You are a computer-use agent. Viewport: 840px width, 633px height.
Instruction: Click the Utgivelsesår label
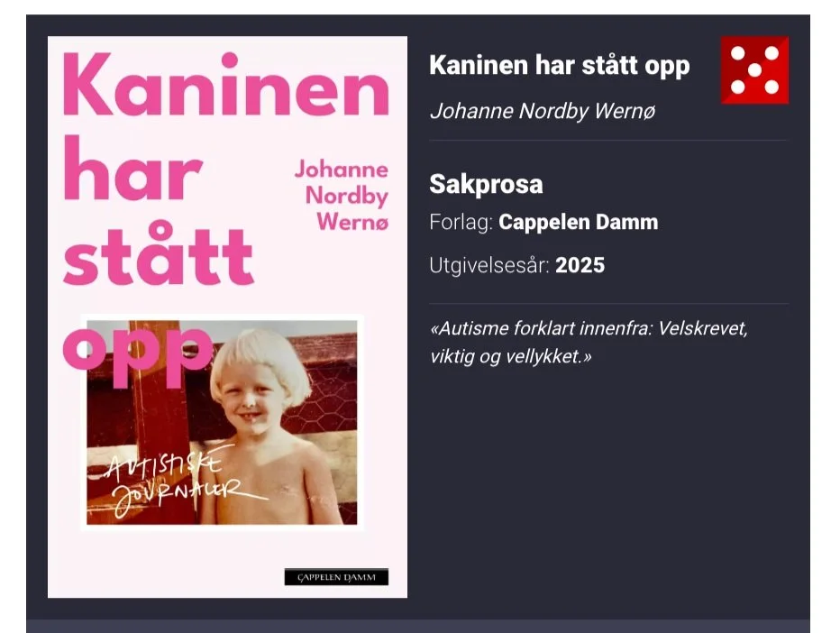click(489, 265)
